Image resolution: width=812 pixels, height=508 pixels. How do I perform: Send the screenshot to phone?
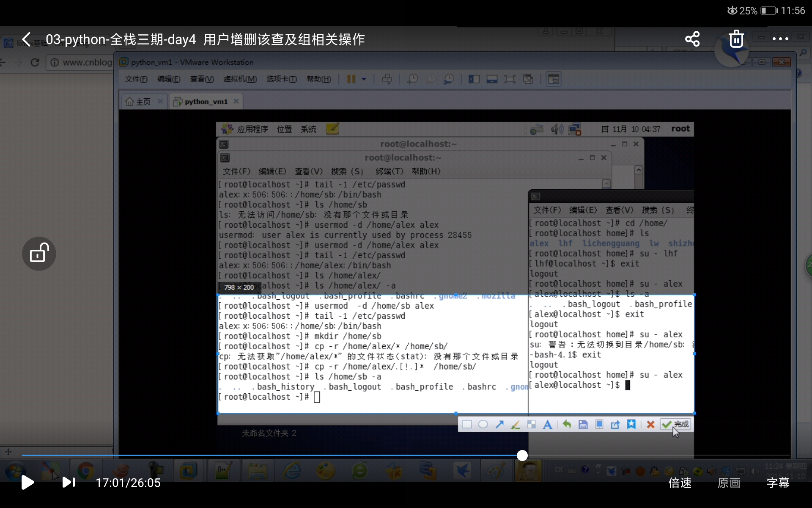click(599, 424)
